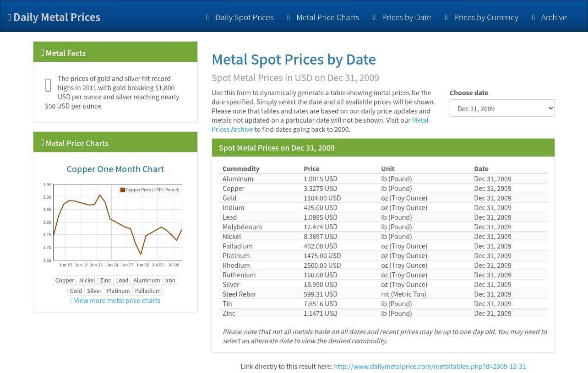Click the icon beside Prices by Currency
588x373 pixels.
click(x=446, y=17)
